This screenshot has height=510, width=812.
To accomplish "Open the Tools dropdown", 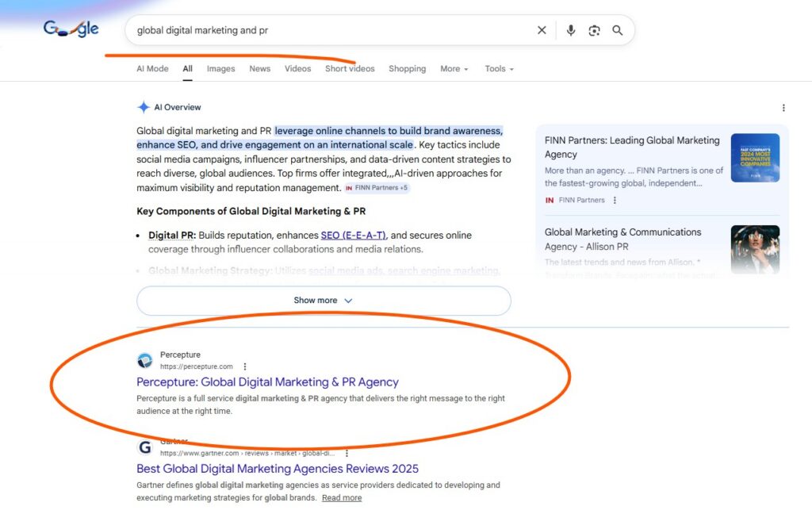I will point(499,69).
